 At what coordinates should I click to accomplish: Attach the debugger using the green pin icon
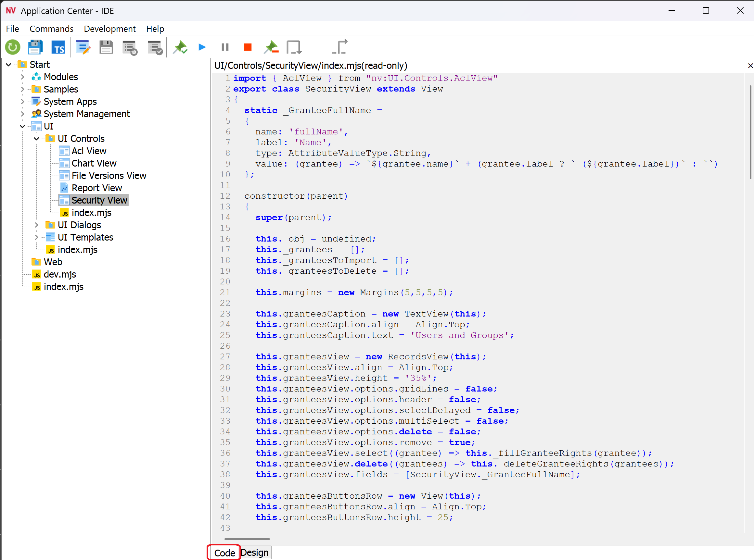click(180, 47)
